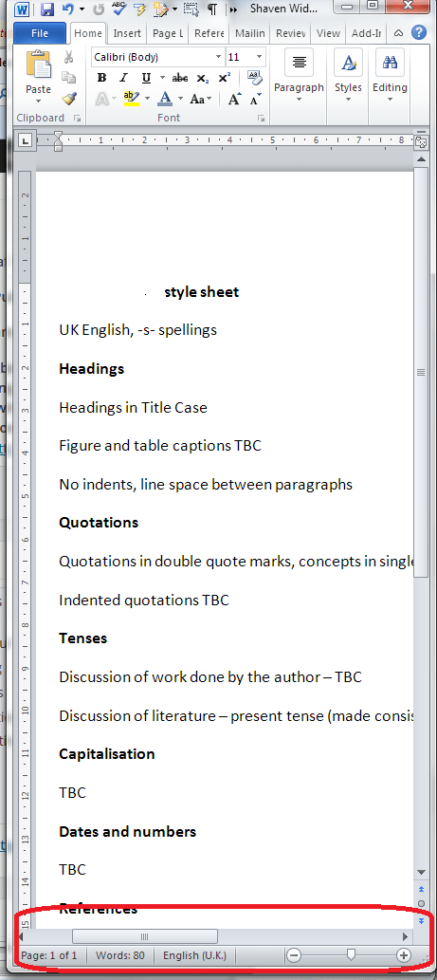This screenshot has width=437, height=980.
Task: Open Word Help question mark
Action: [418, 32]
